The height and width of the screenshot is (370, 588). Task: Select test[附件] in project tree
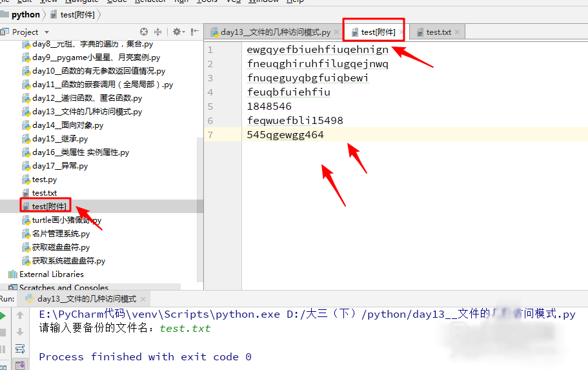[49, 207]
